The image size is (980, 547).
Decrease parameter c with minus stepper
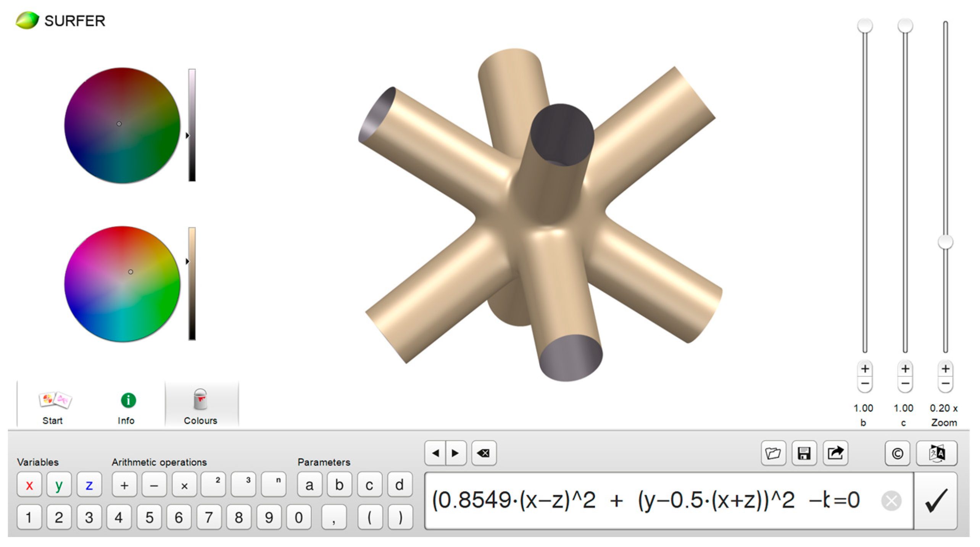pyautogui.click(x=905, y=384)
